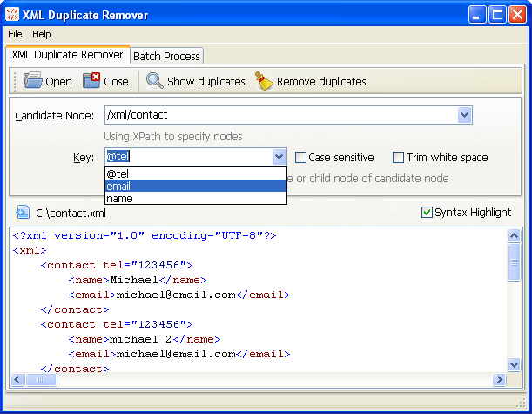The height and width of the screenshot is (414, 532).
Task: Collapse the Key dropdown arrow
Action: click(279, 157)
